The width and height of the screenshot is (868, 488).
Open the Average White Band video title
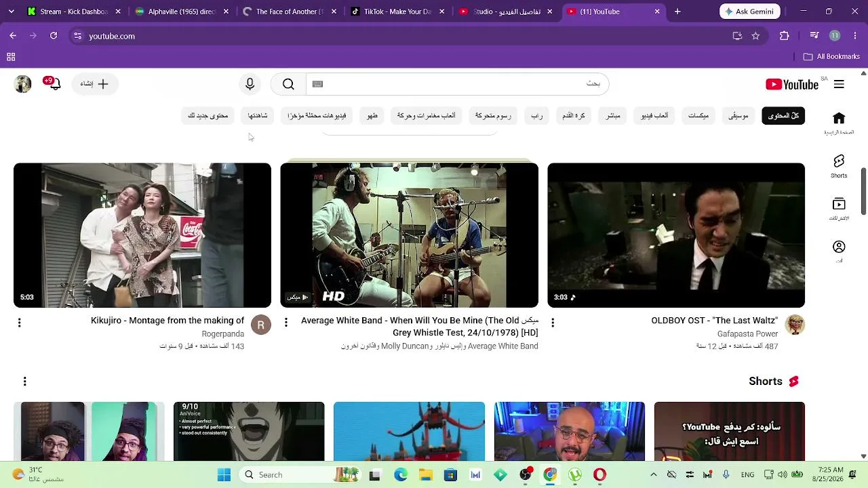[x=420, y=327]
